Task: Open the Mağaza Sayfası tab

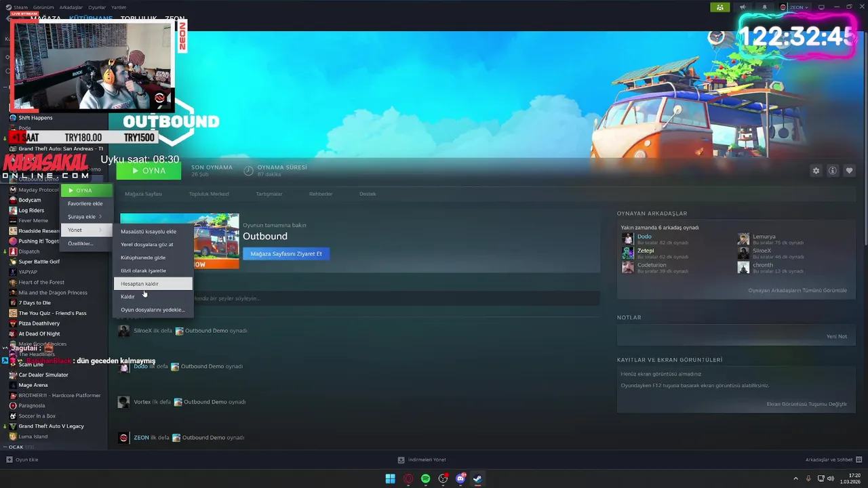Action: [x=143, y=194]
